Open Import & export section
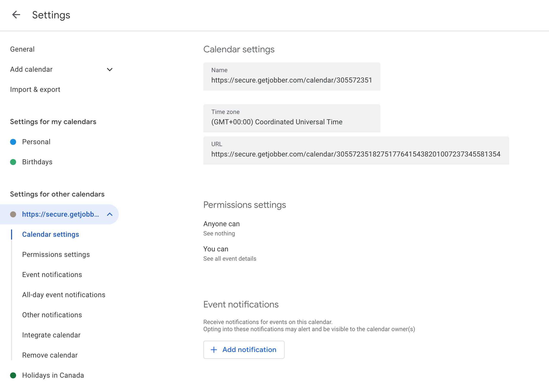The height and width of the screenshot is (392, 549). tap(35, 90)
